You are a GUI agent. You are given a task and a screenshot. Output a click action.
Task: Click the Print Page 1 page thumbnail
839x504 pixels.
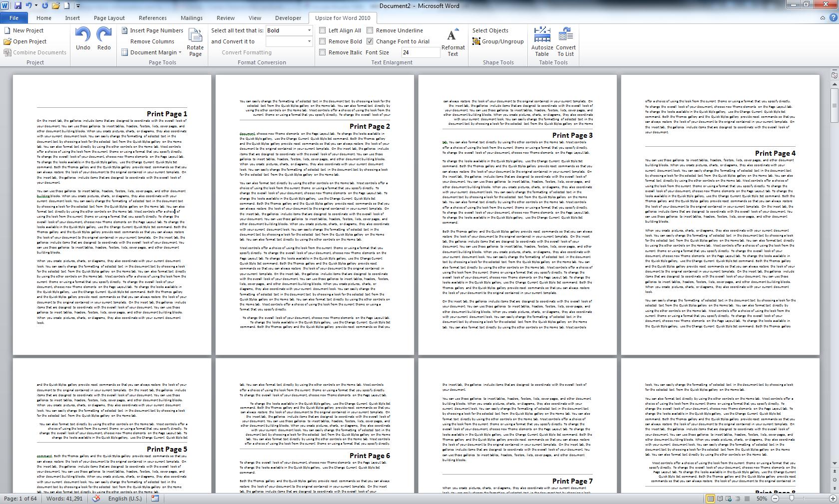pyautogui.click(x=112, y=215)
